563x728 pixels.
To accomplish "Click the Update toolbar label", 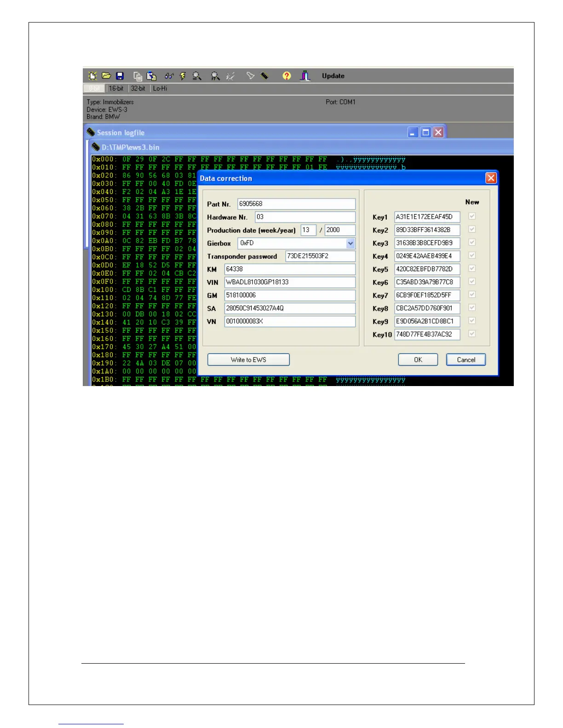I will coord(333,76).
